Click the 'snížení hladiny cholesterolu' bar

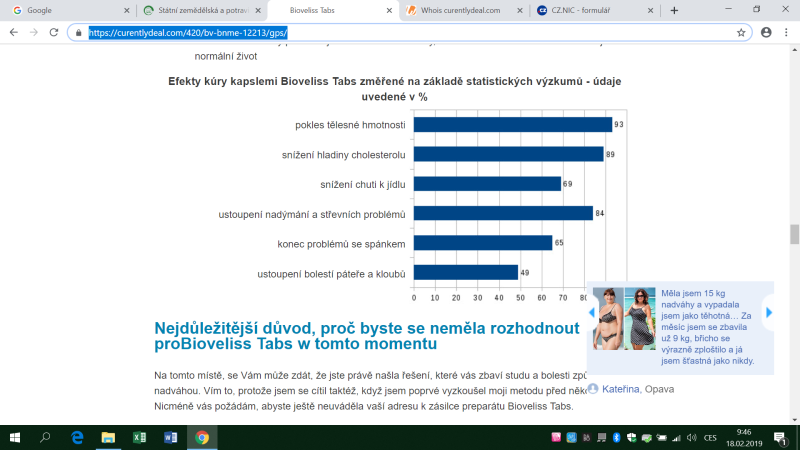pos(509,154)
